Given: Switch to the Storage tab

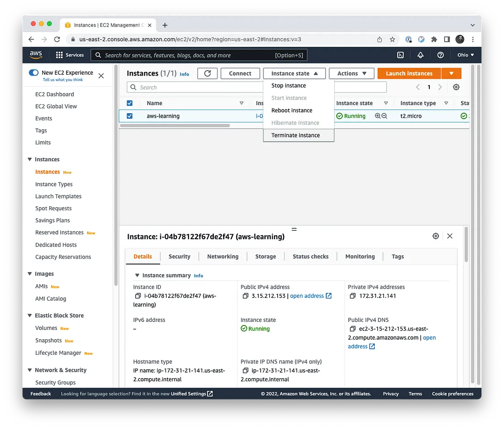Looking at the screenshot, I should point(265,256).
